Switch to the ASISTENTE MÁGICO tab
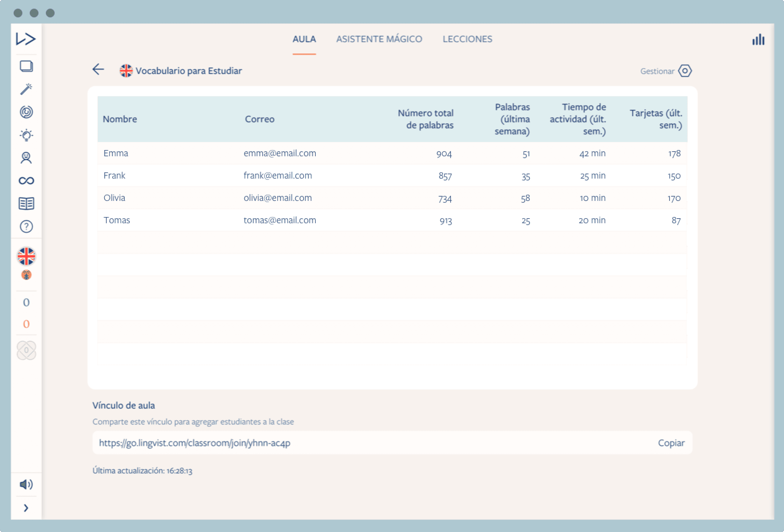 click(379, 39)
